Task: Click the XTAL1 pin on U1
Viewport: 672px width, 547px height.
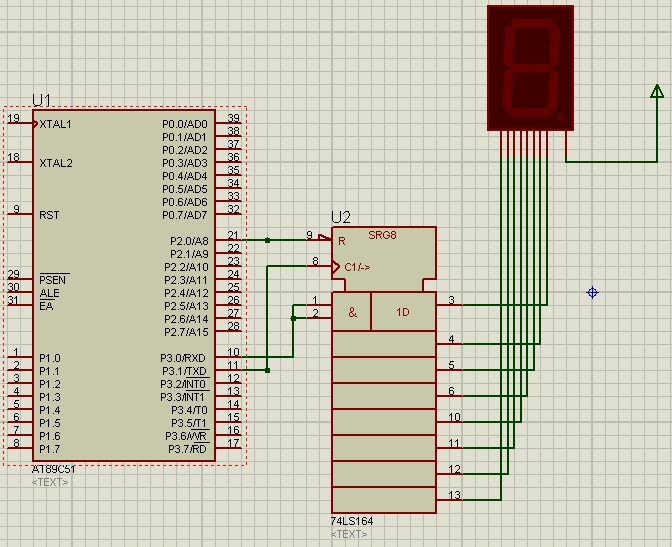Action: [55, 124]
